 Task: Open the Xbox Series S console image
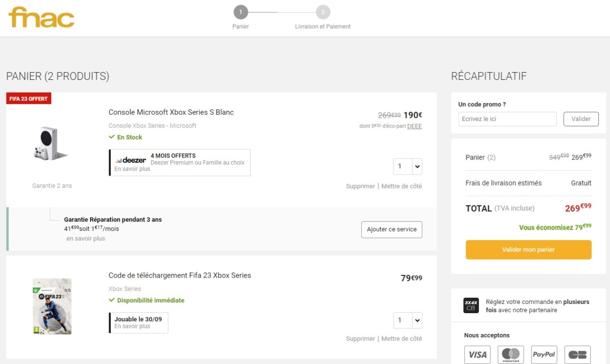pyautogui.click(x=51, y=143)
